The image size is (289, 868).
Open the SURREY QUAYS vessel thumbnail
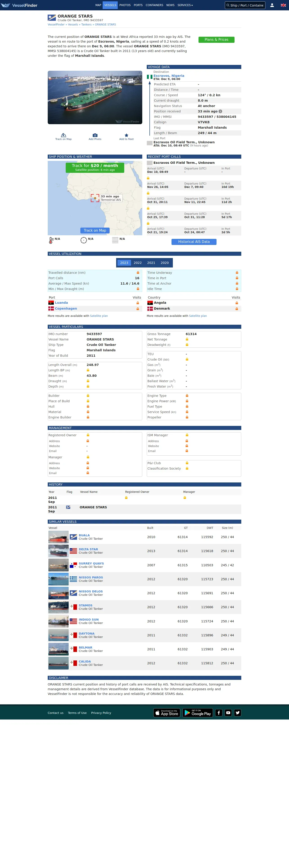pyautogui.click(x=59, y=565)
